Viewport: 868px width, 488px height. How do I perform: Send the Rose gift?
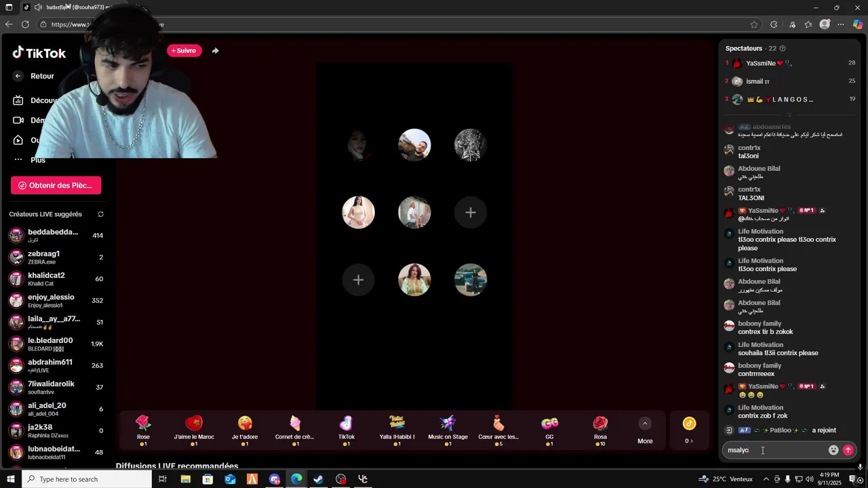143,430
